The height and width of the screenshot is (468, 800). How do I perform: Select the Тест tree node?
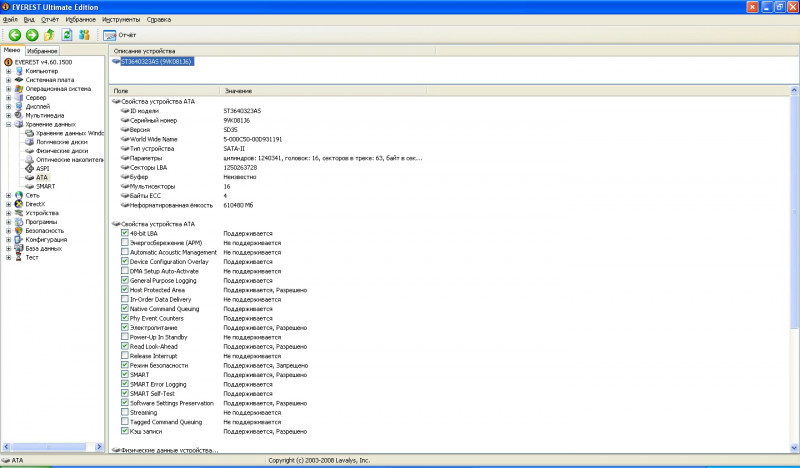click(32, 257)
